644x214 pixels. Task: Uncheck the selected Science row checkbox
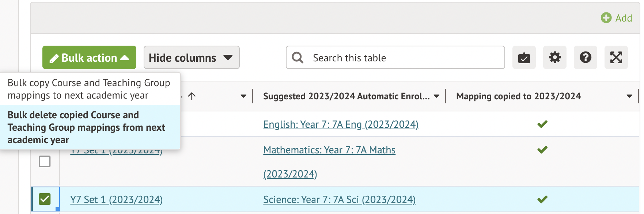point(45,199)
